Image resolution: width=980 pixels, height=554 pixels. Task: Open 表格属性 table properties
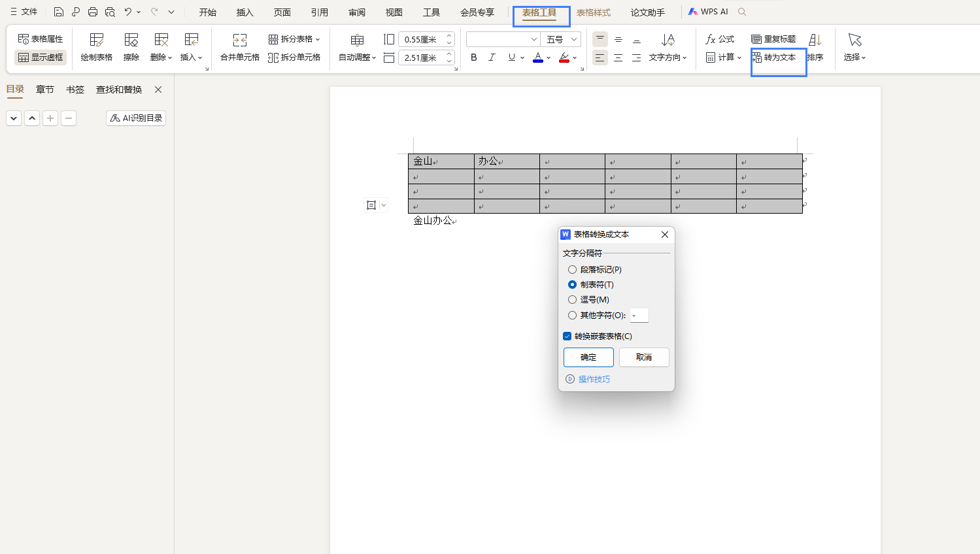[x=41, y=39]
